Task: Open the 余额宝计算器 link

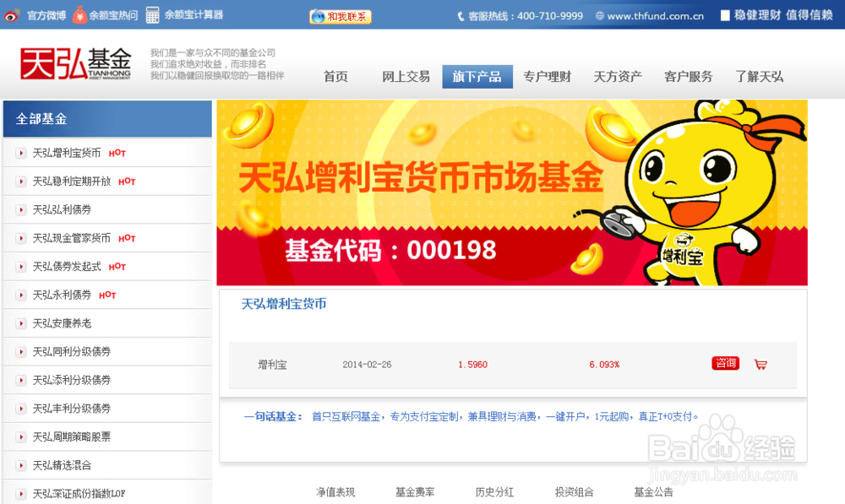Action: (x=194, y=15)
